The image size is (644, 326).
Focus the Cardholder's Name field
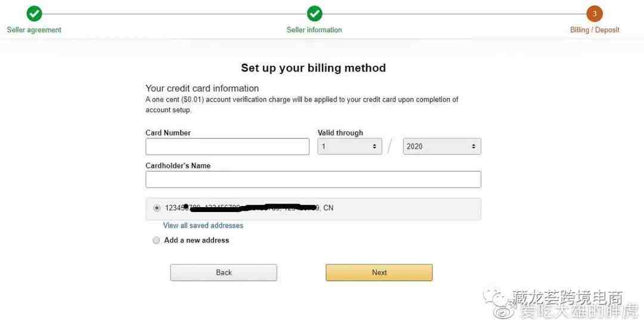[313, 179]
